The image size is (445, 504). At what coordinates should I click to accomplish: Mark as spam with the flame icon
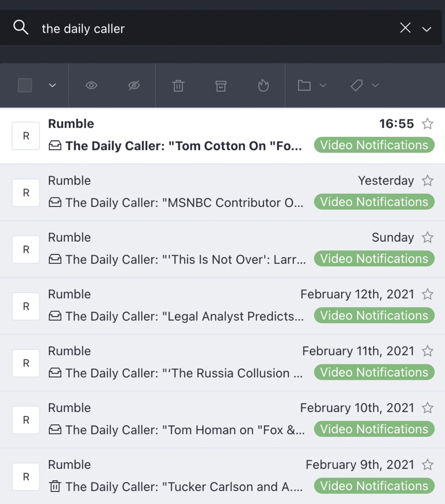coord(263,85)
